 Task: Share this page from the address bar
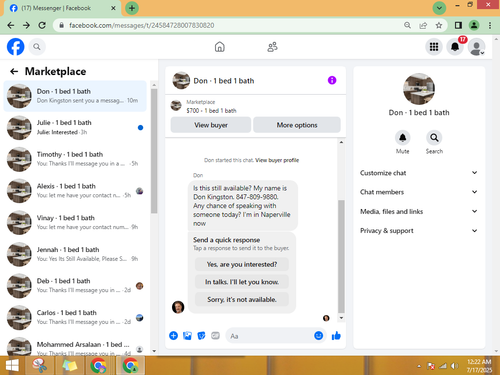pyautogui.click(x=423, y=25)
